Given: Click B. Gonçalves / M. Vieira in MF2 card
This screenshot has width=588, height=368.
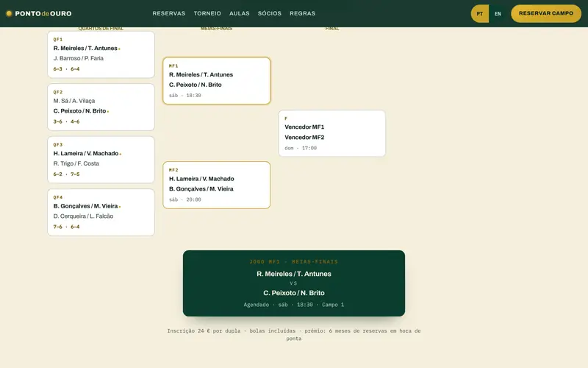Looking at the screenshot, I should (x=201, y=189).
